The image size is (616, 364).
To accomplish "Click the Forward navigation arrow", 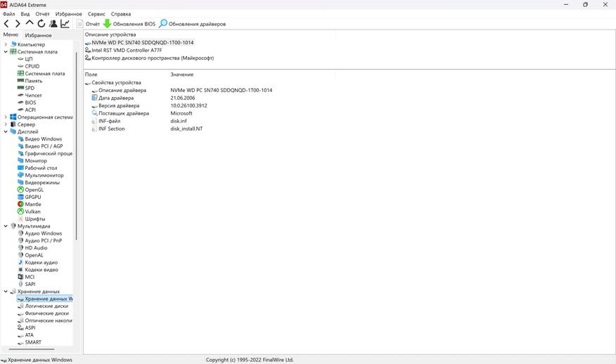I will point(18,24).
